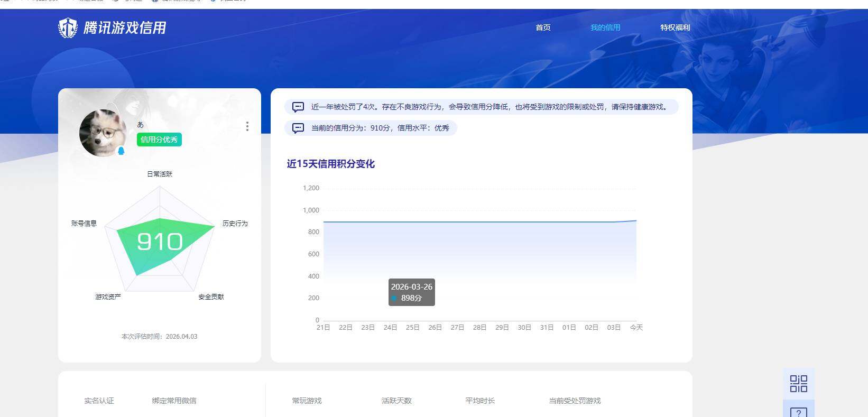Click the 常玩游戏 column label

click(x=307, y=401)
